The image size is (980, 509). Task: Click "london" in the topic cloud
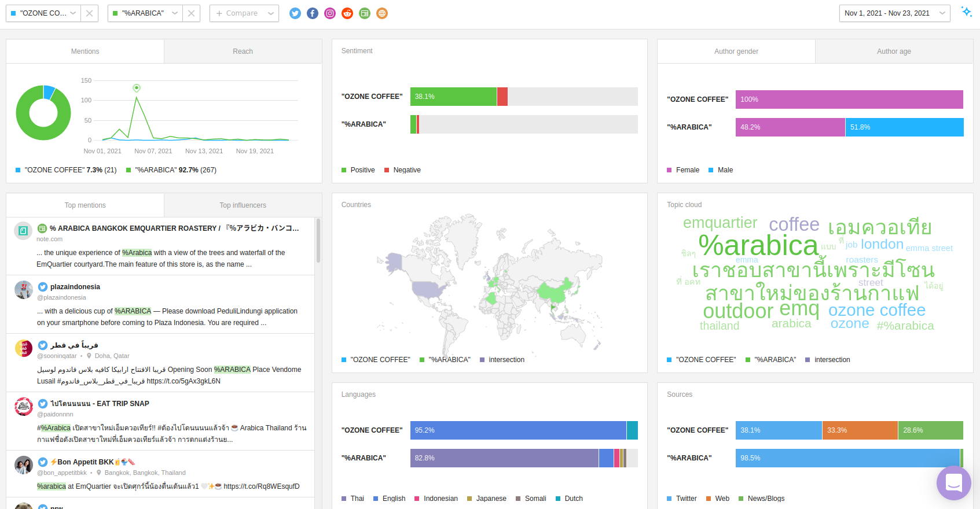coord(882,245)
